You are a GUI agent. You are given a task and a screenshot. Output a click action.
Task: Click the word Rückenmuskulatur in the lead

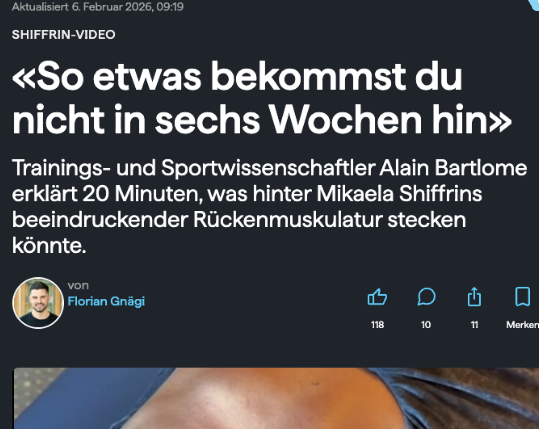pos(288,219)
